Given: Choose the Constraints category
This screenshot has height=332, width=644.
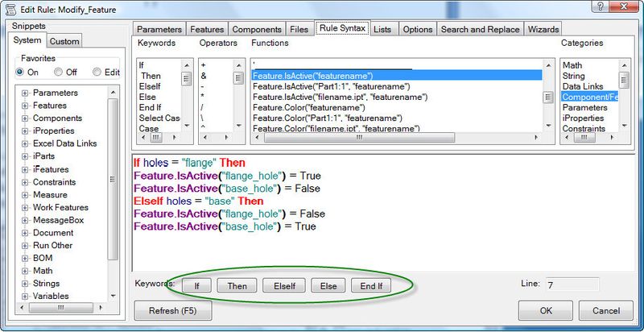Looking at the screenshot, I should pos(584,129).
